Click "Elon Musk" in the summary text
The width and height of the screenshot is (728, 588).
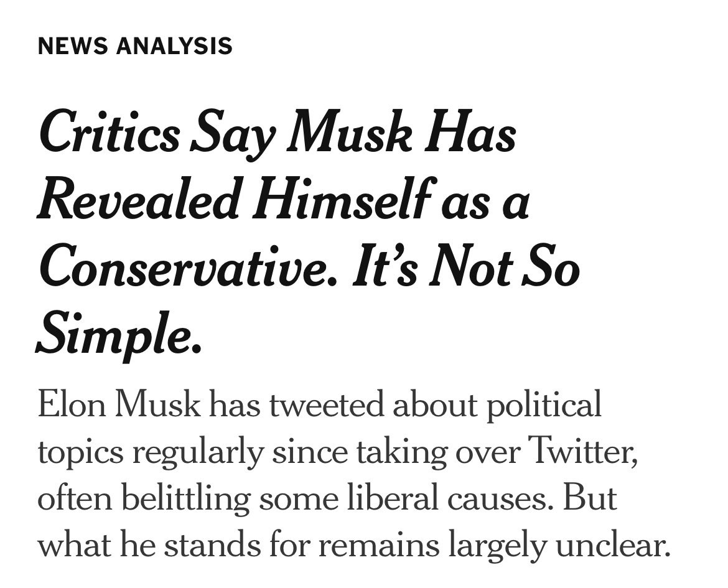[x=119, y=405]
